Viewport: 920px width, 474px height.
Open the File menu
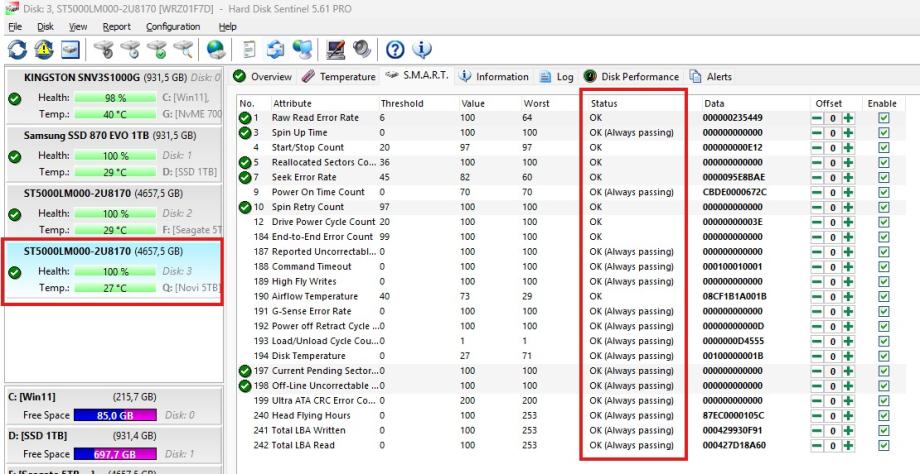[15, 26]
